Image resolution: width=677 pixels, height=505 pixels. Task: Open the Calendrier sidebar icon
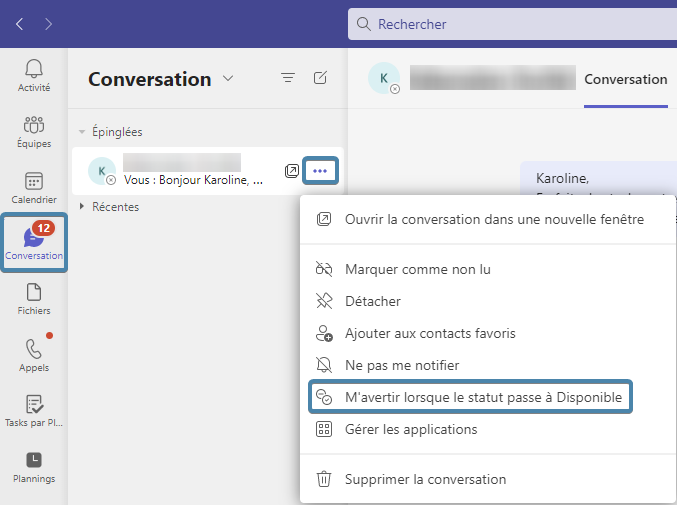pos(34,188)
